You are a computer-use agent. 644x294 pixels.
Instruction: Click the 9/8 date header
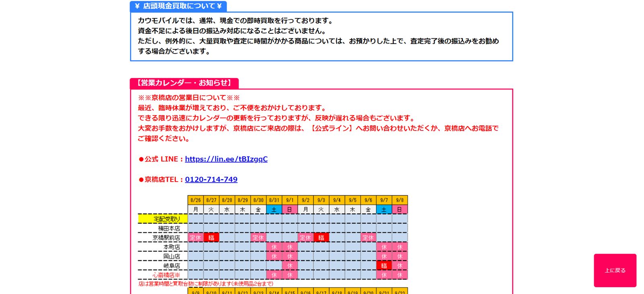(x=400, y=200)
